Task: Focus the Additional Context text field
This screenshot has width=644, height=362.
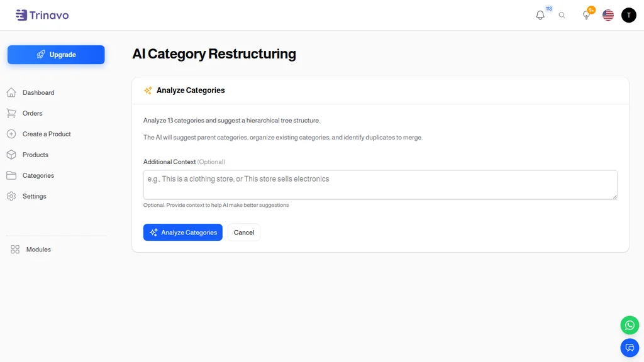Action: pos(380,185)
